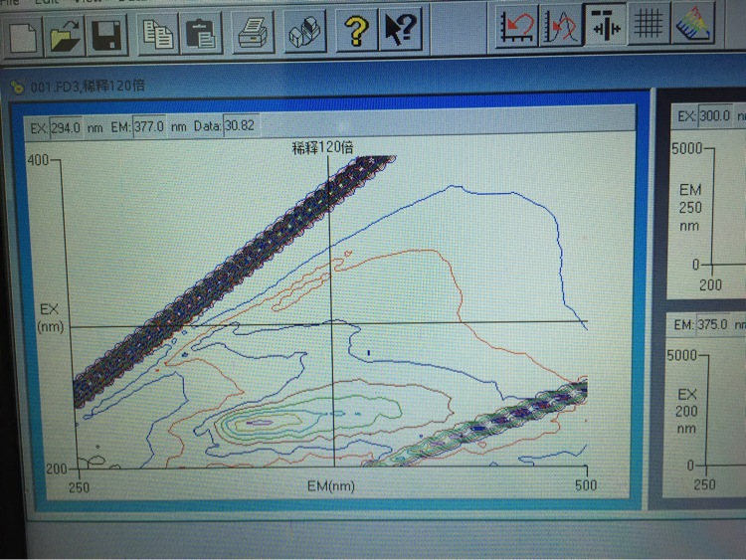
Task: Click the 400 tick on EX axis
Action: point(39,160)
